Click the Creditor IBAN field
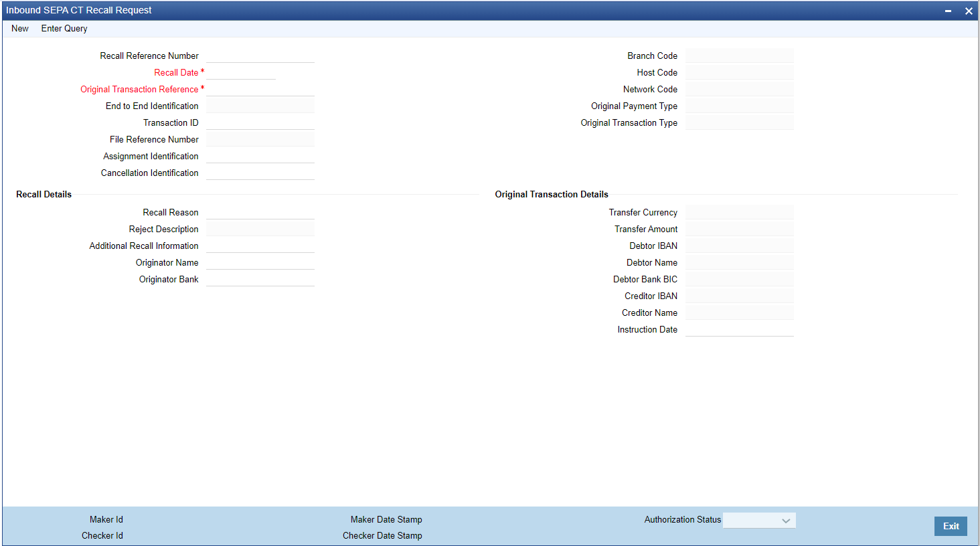 click(740, 296)
